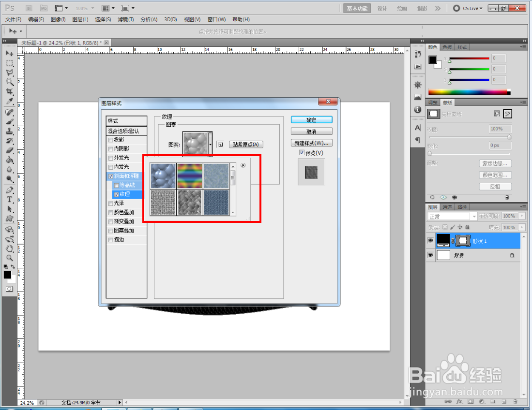532x410 pixels.
Task: Select the Hand tool
Action: tap(10, 249)
